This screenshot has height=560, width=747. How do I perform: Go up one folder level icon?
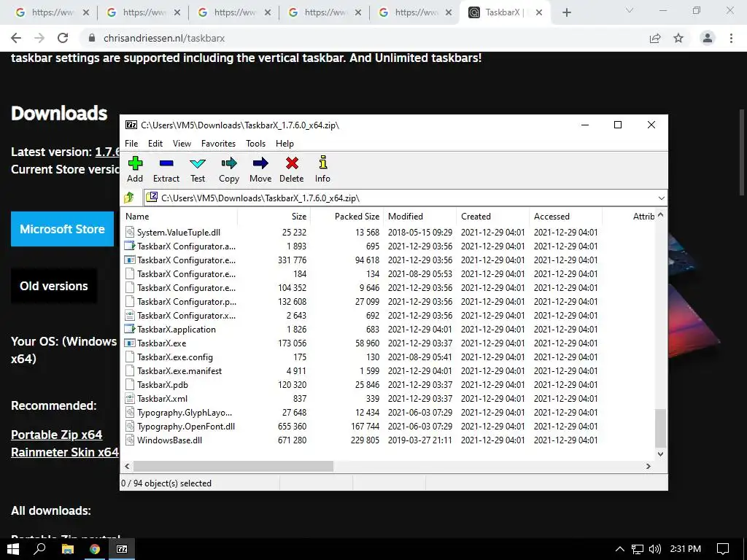pos(129,198)
